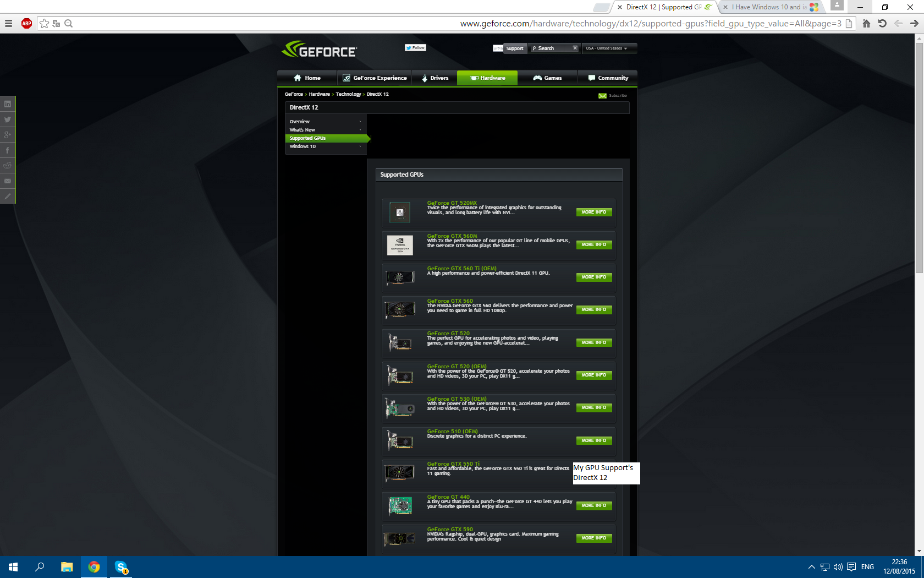Click the GeForce logo
Image resolution: width=924 pixels, height=578 pixels.
(x=319, y=49)
